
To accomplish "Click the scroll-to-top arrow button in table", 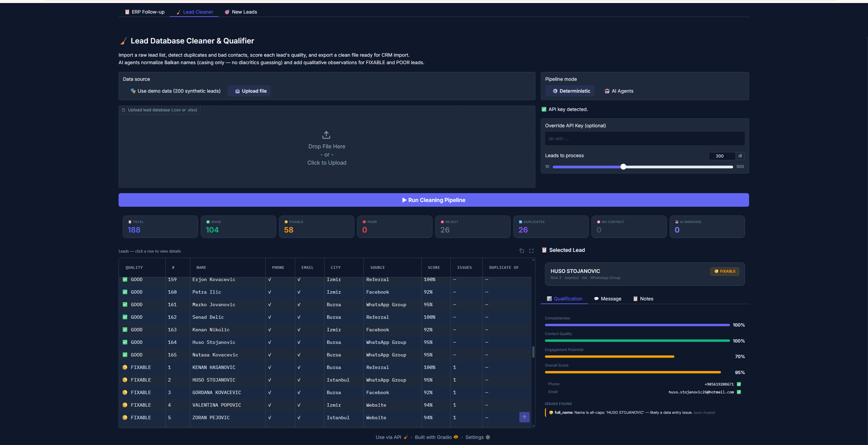I will pyautogui.click(x=524, y=417).
